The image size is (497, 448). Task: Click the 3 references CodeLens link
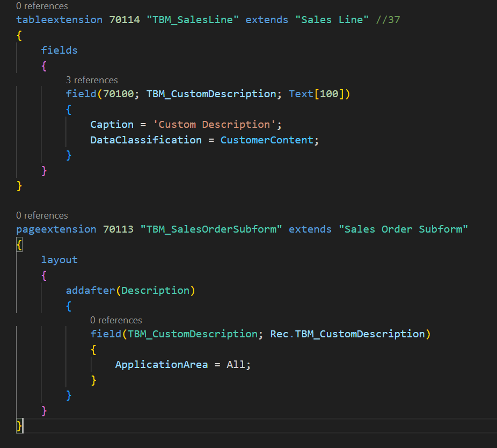point(92,80)
